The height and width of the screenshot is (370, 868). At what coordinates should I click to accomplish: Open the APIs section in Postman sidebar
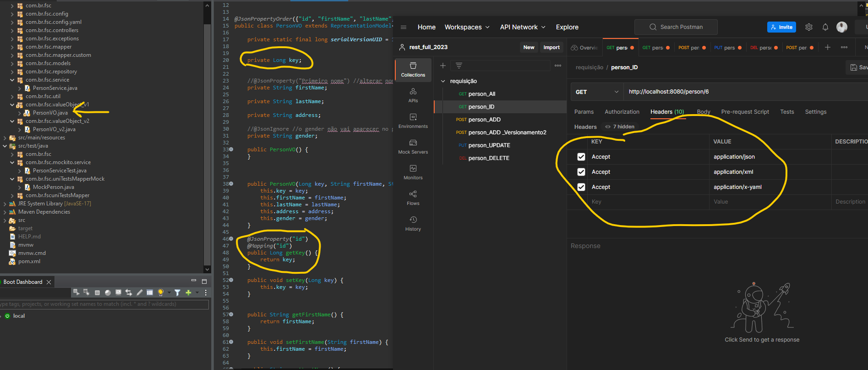[x=413, y=95]
